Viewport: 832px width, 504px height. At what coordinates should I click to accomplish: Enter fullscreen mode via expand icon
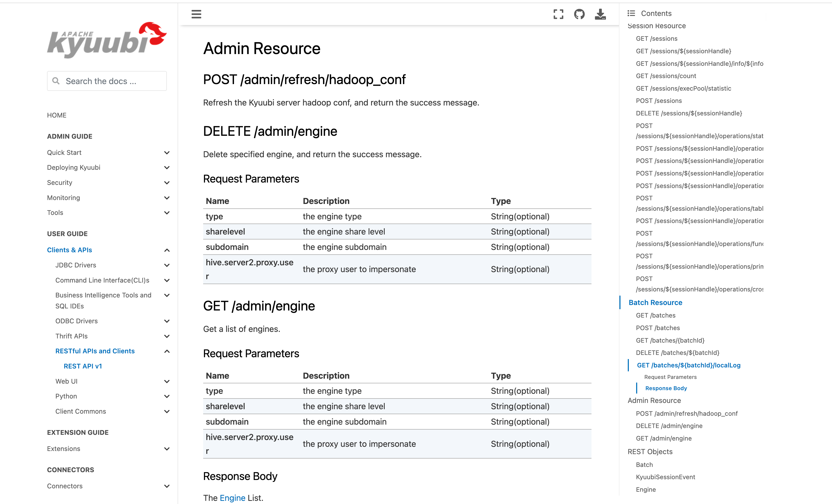pos(558,14)
